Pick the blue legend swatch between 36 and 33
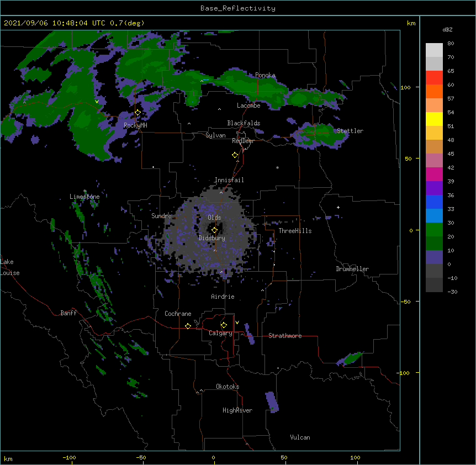The width and height of the screenshot is (476, 465). tap(434, 202)
